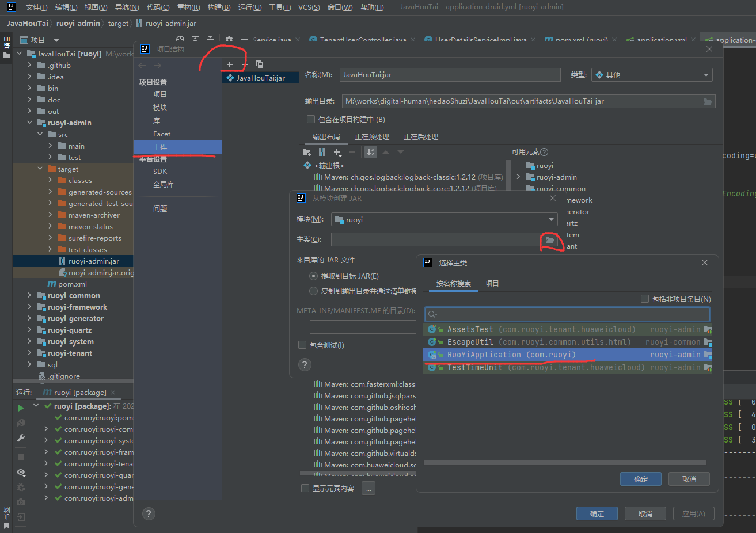Image resolution: width=756 pixels, height=533 pixels.
Task: Open the add copy of dropdown in layout toolbar
Action: coord(338,152)
